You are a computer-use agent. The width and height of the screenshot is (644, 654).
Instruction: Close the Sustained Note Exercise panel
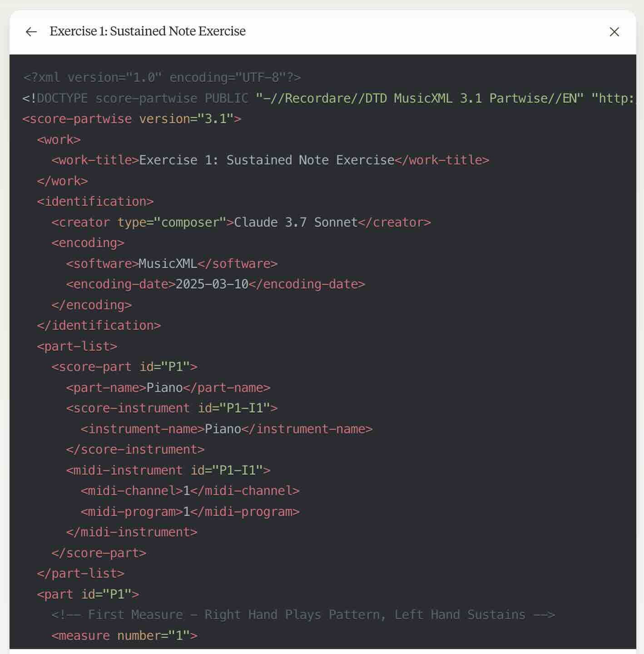pyautogui.click(x=614, y=32)
